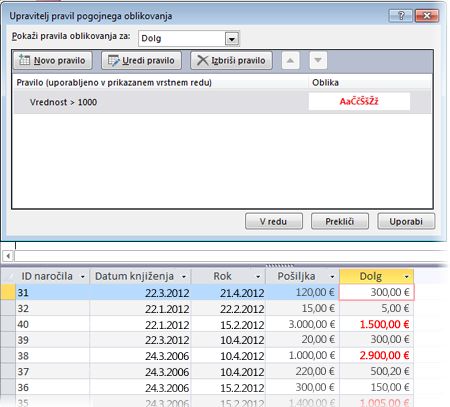Select the Dolg column header
The width and height of the screenshot is (450, 407).
pos(376,276)
